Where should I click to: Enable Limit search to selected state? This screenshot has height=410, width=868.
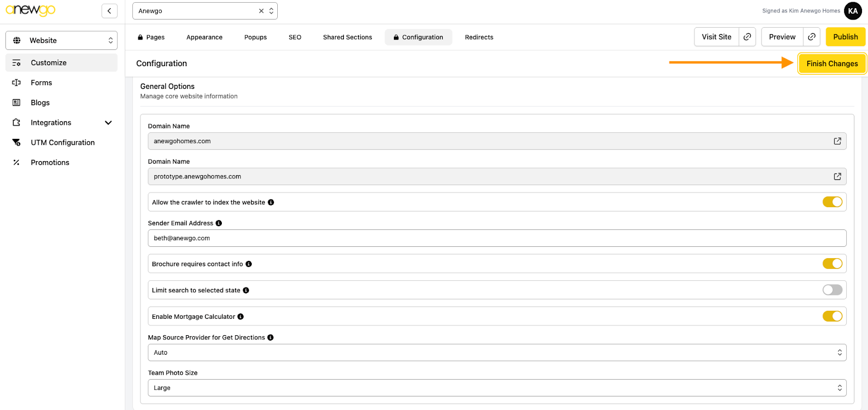(x=832, y=290)
